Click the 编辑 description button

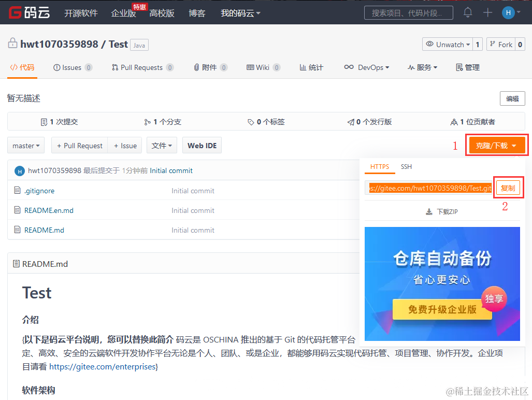(512, 98)
